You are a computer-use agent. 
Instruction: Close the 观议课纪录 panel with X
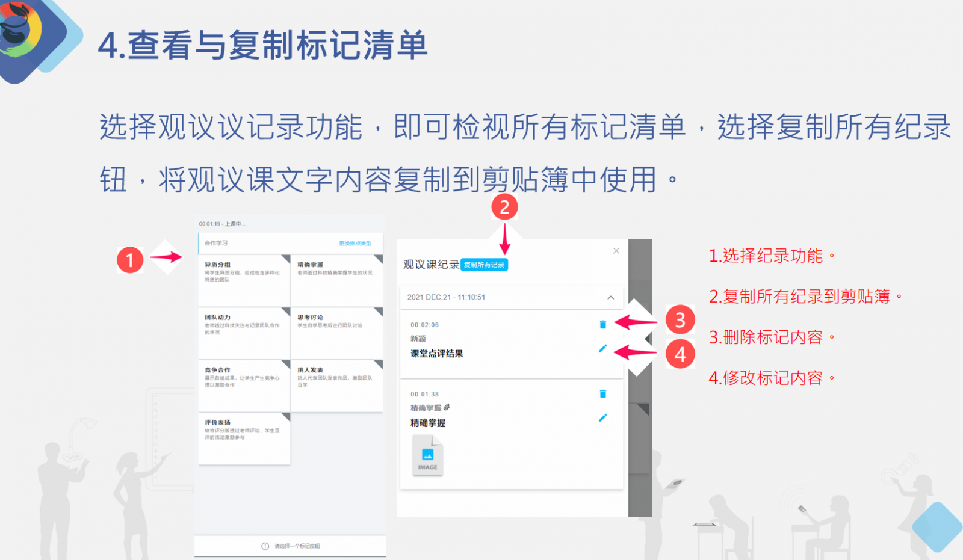click(x=616, y=251)
